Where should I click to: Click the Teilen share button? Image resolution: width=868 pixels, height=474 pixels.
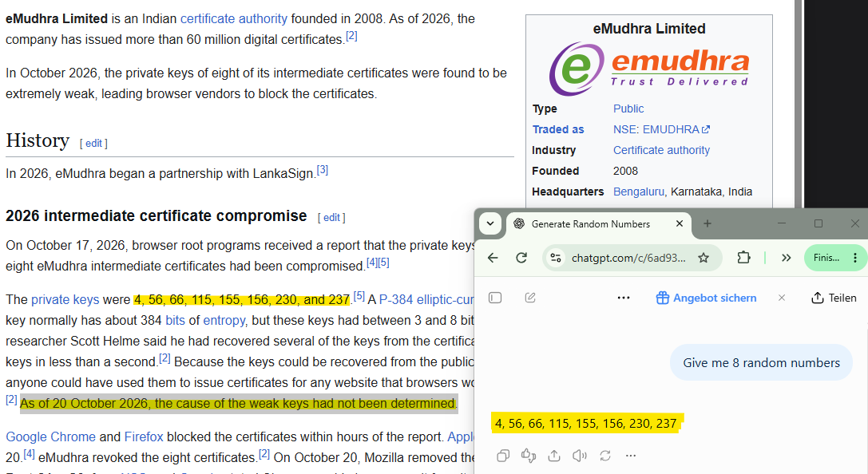(x=834, y=298)
